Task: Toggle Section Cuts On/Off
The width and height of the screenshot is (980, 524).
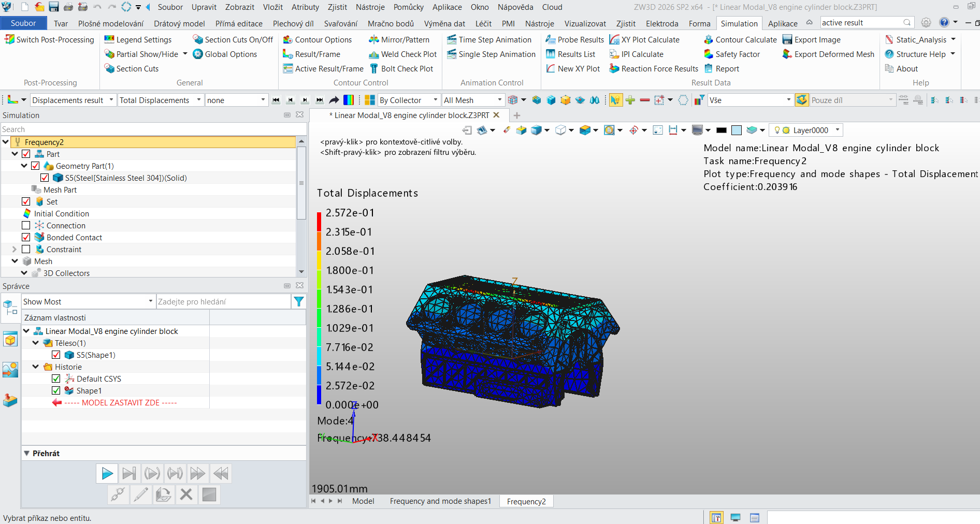Action: click(x=233, y=40)
